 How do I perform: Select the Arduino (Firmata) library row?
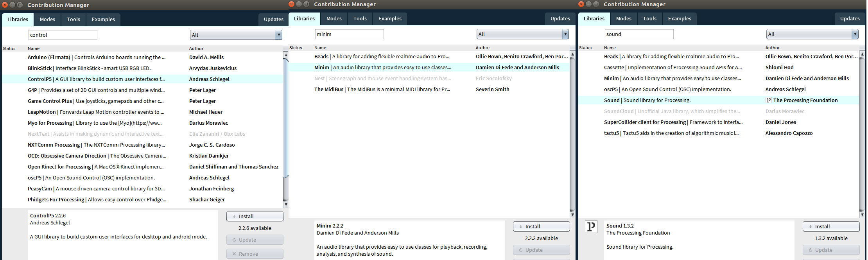[x=142, y=57]
